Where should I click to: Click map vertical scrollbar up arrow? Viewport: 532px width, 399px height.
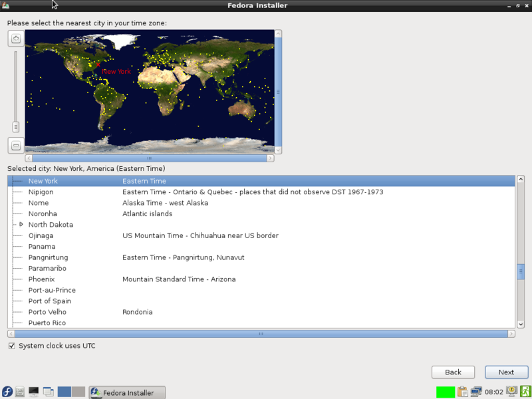(x=278, y=33)
